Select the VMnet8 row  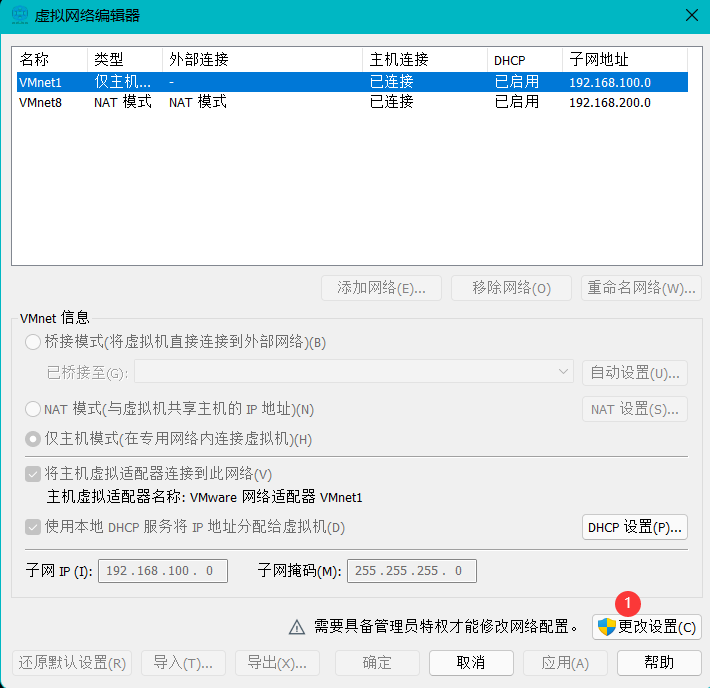[x=352, y=102]
